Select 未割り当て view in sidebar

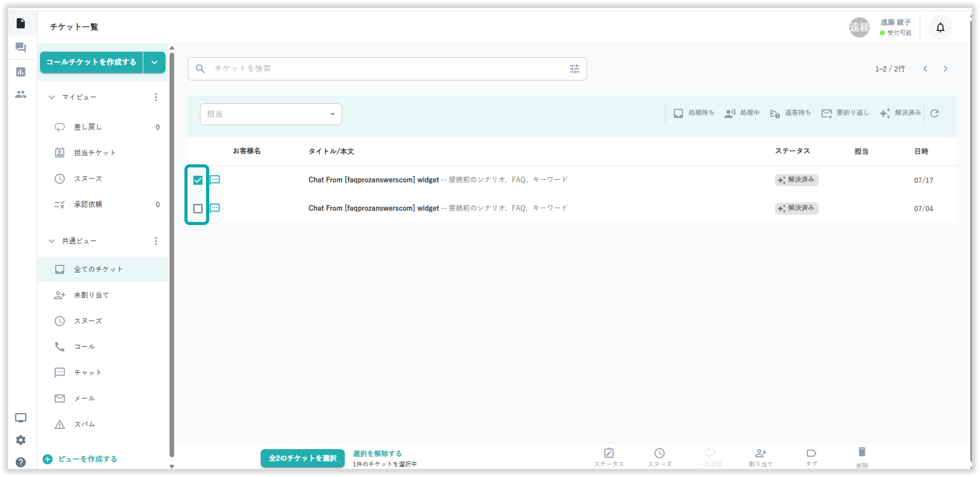coord(91,295)
